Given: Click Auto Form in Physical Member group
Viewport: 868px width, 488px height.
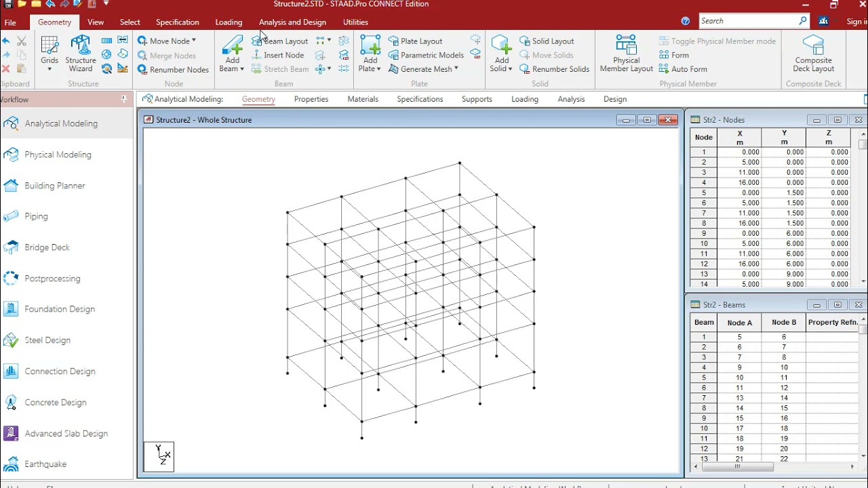Looking at the screenshot, I should (x=683, y=68).
